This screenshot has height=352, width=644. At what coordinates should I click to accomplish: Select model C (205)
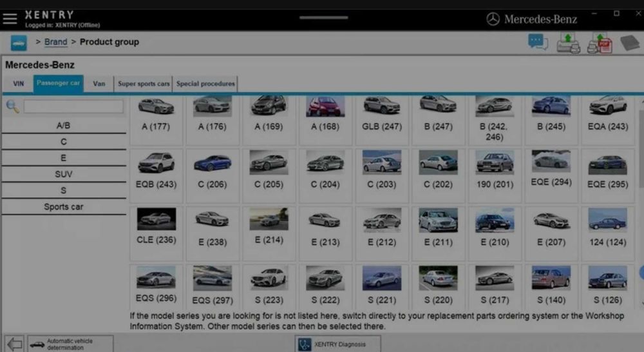tap(269, 175)
